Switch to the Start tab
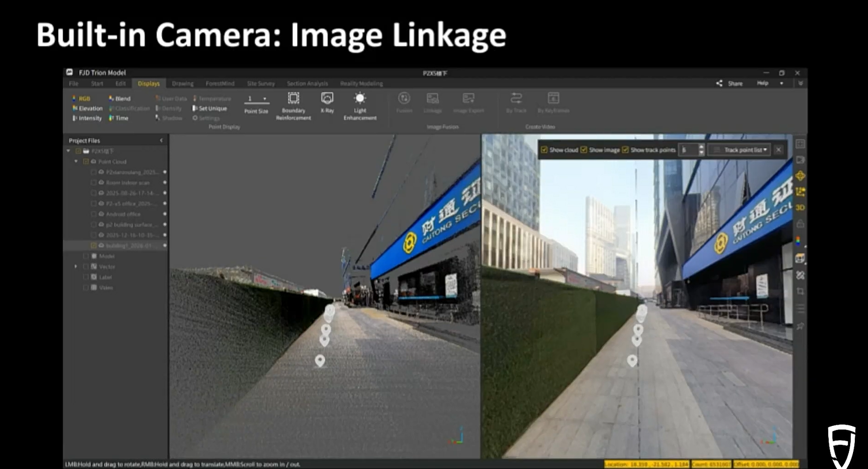This screenshot has width=868, height=469. [97, 83]
